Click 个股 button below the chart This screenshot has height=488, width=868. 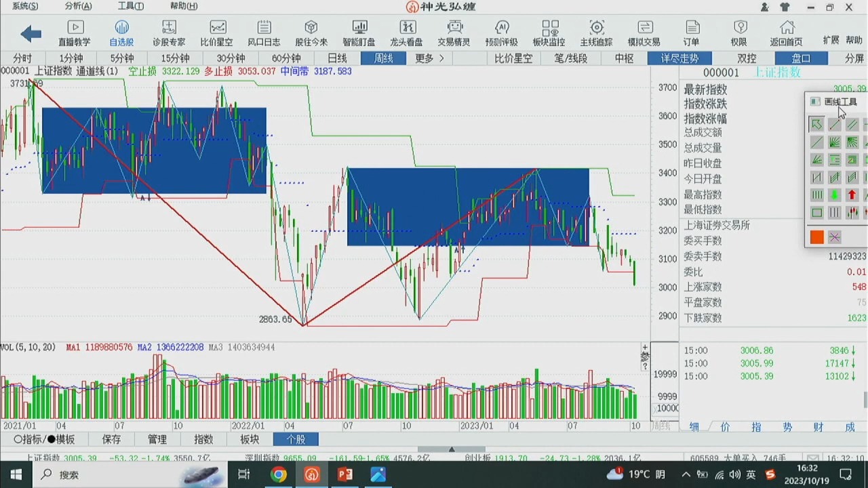pos(296,439)
